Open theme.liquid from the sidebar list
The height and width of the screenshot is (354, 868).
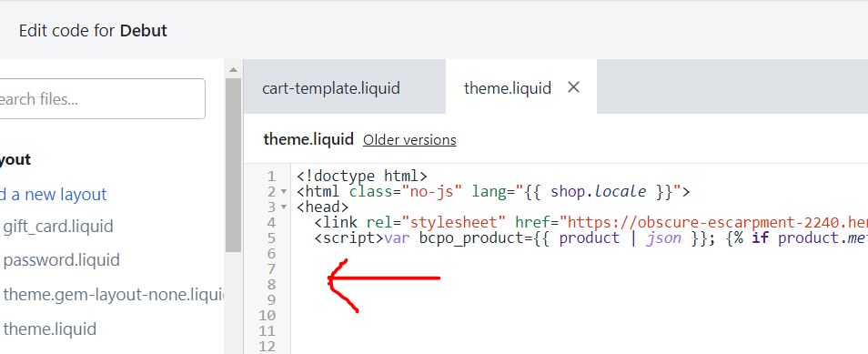(x=50, y=329)
